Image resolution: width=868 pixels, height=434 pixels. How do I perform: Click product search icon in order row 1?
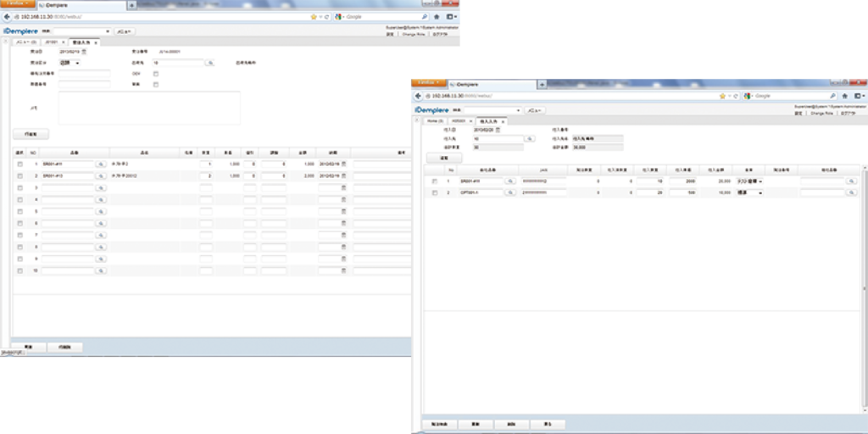click(100, 163)
